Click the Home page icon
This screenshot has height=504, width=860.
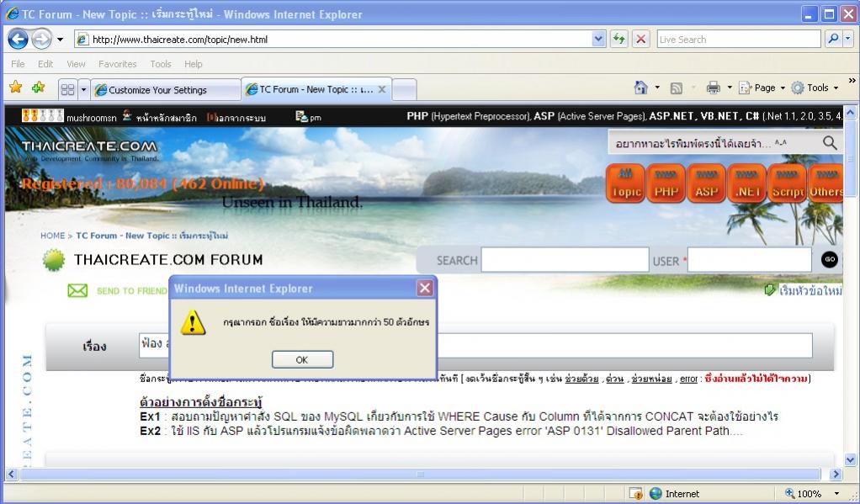(x=640, y=88)
